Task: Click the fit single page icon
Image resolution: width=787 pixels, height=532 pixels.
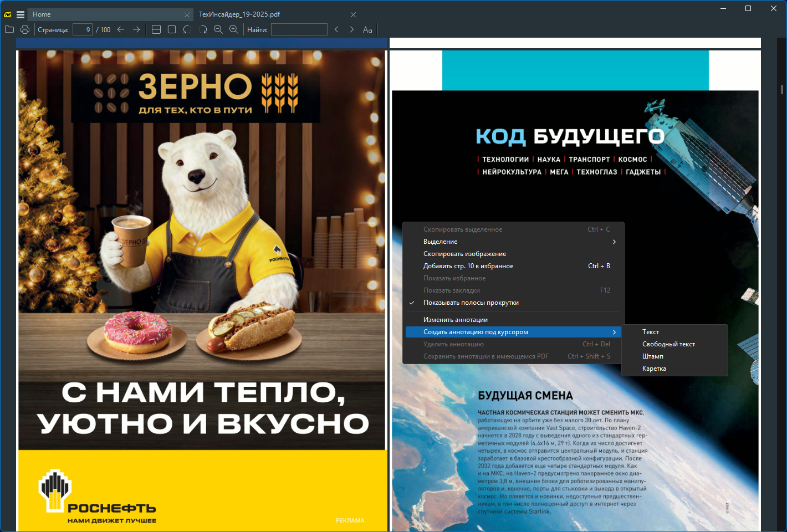Action: point(172,29)
